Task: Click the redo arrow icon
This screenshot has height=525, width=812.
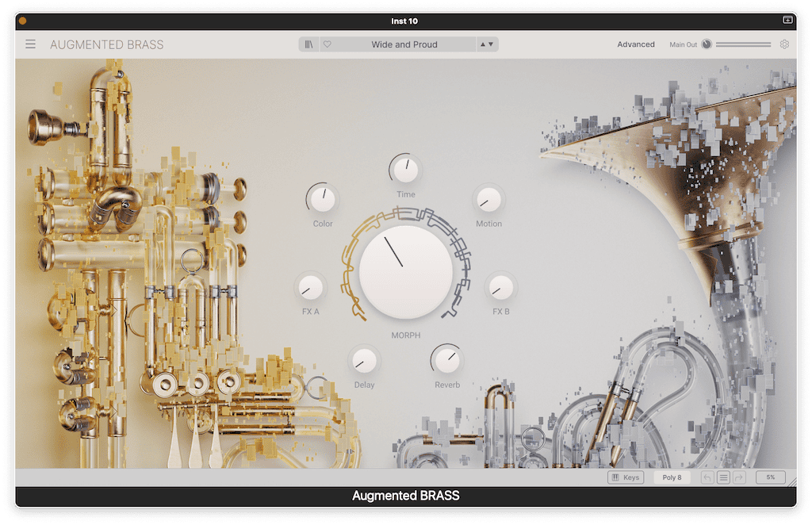Action: [x=739, y=477]
